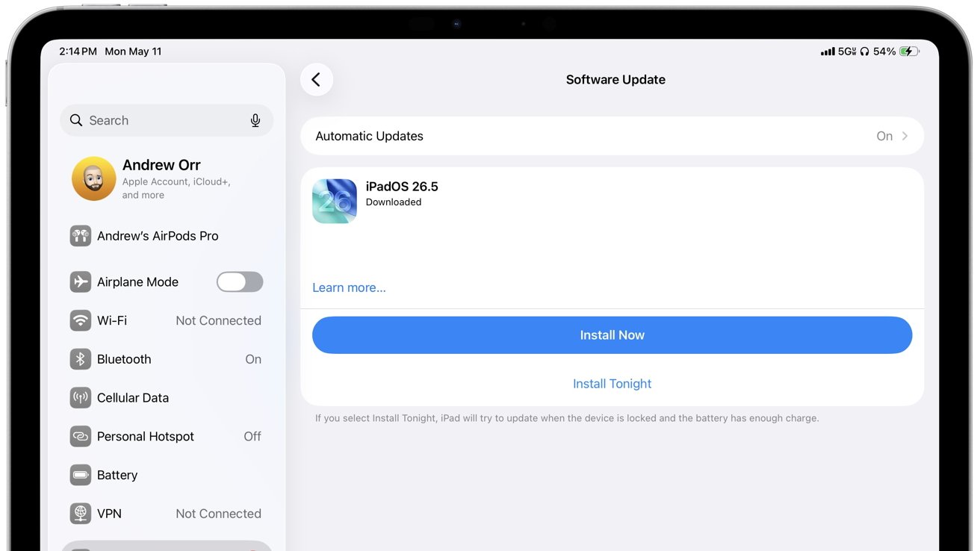Viewport: 980px width, 551px height.
Task: Click the 2:14 PM clock in status bar
Action: [x=78, y=52]
